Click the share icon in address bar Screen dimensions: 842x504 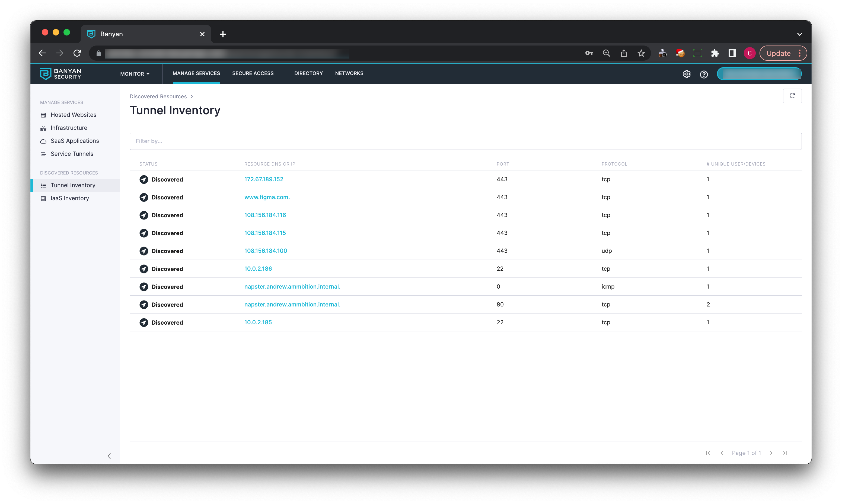[623, 53]
